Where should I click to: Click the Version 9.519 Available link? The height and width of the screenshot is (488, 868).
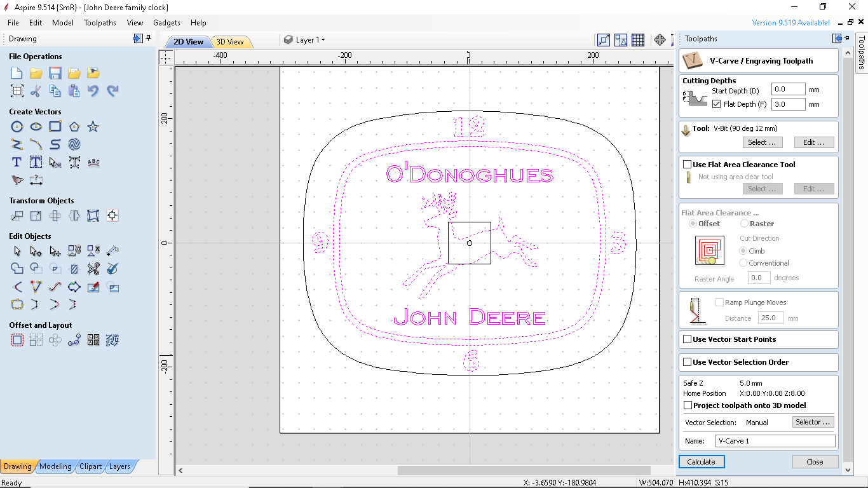pos(790,23)
